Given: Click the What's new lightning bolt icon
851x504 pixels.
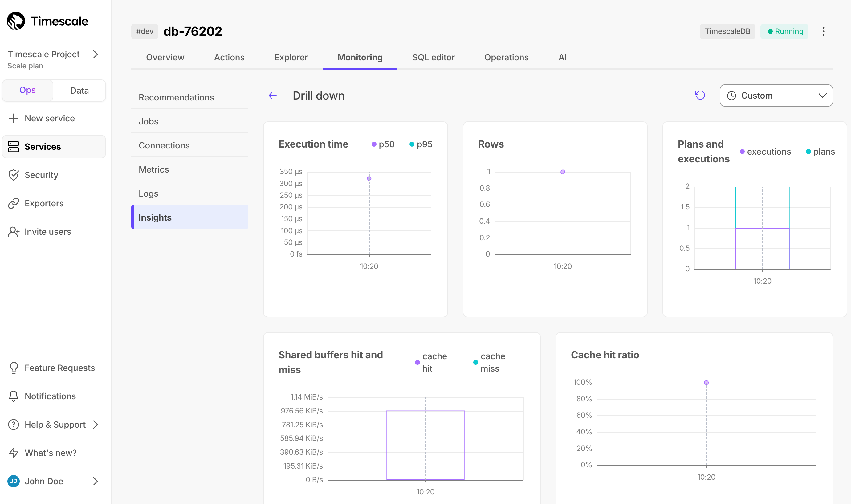Looking at the screenshot, I should click(13, 453).
